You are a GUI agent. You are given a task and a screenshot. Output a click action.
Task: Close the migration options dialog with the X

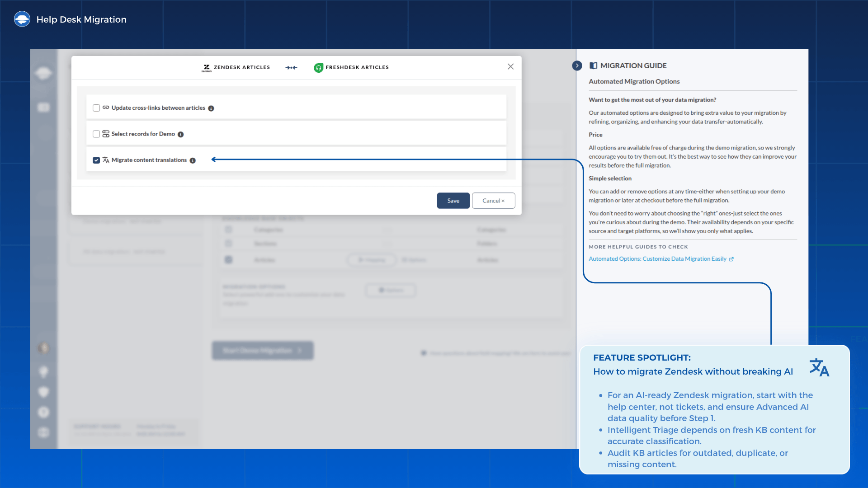click(x=510, y=66)
